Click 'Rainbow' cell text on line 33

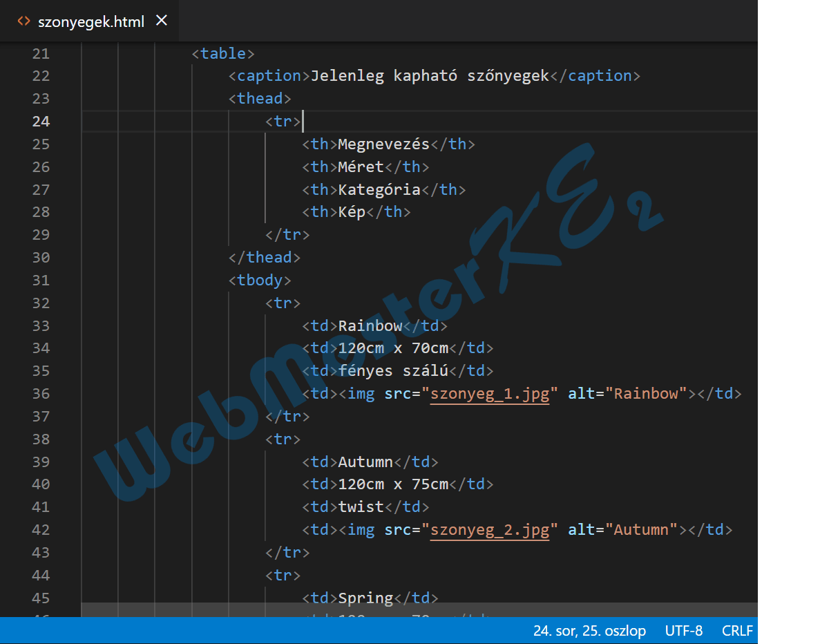370,326
